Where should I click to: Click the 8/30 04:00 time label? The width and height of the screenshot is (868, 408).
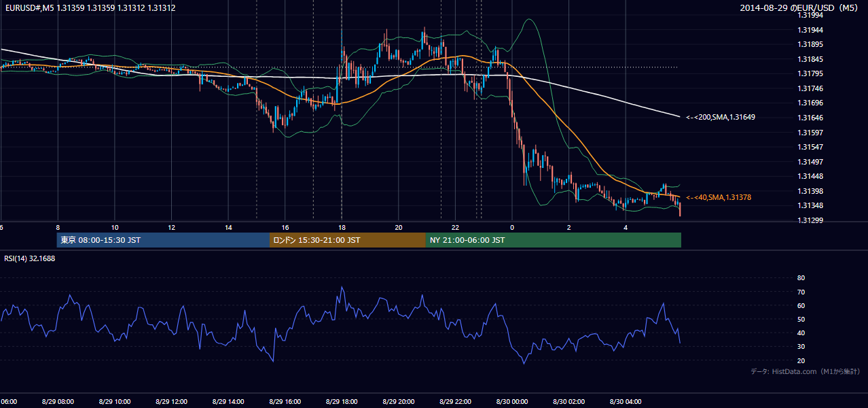coord(626,402)
